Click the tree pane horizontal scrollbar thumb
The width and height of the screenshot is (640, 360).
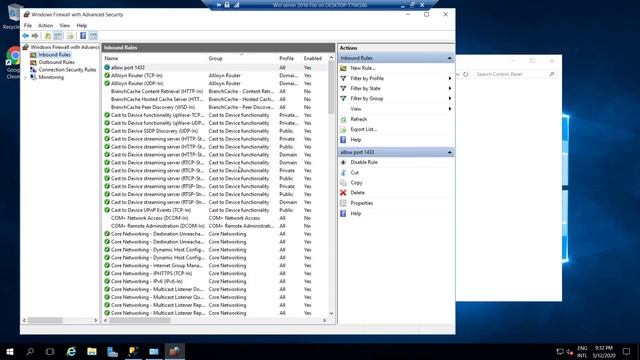45,320
